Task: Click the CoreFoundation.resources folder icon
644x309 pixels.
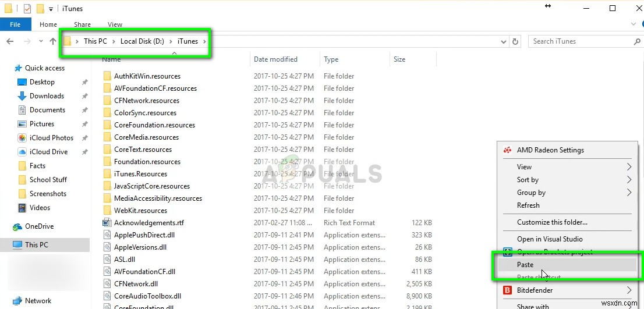Action: click(x=107, y=125)
